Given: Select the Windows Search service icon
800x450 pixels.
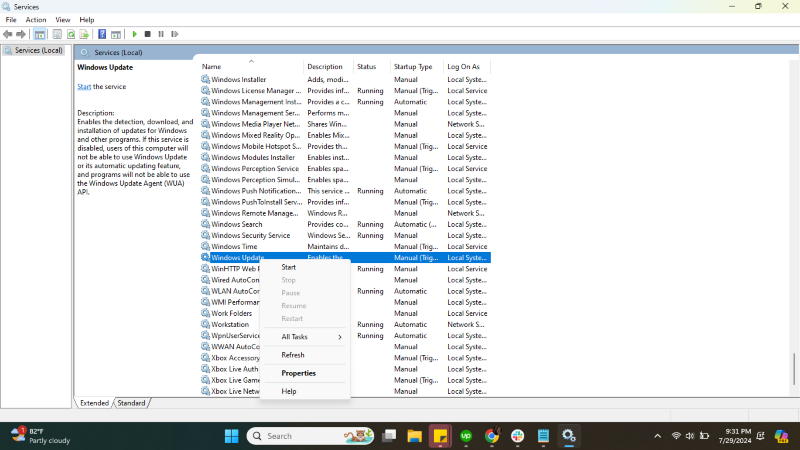Looking at the screenshot, I should pos(205,224).
